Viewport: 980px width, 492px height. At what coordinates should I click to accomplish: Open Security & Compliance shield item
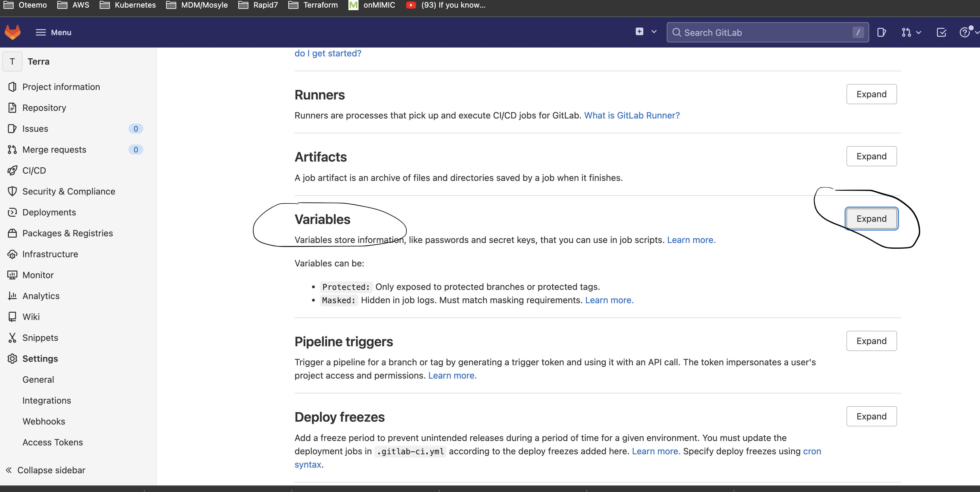[x=68, y=191]
